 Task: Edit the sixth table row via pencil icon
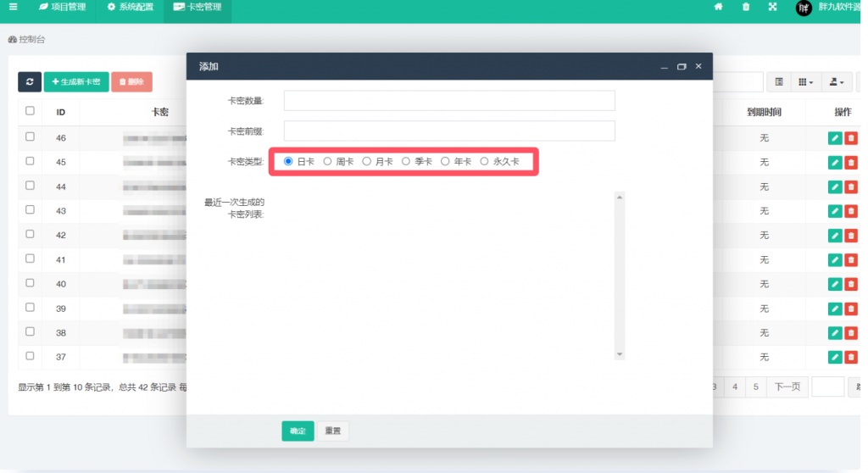(x=835, y=259)
